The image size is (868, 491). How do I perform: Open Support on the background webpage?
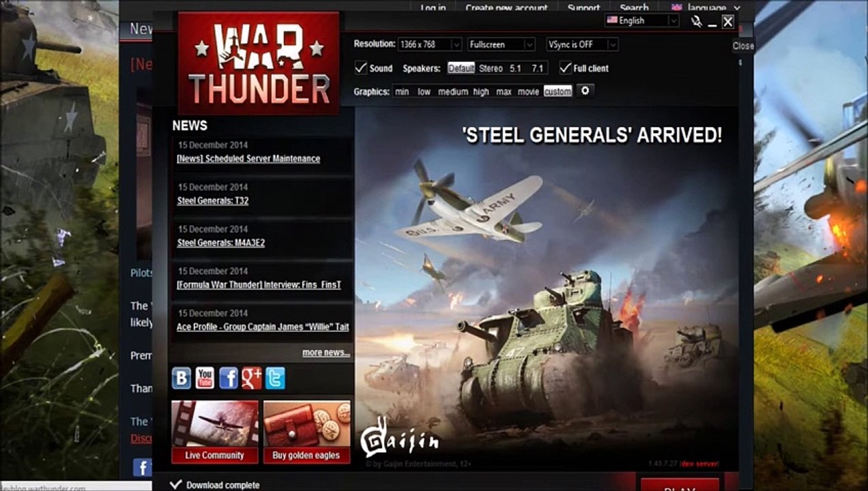tap(584, 8)
